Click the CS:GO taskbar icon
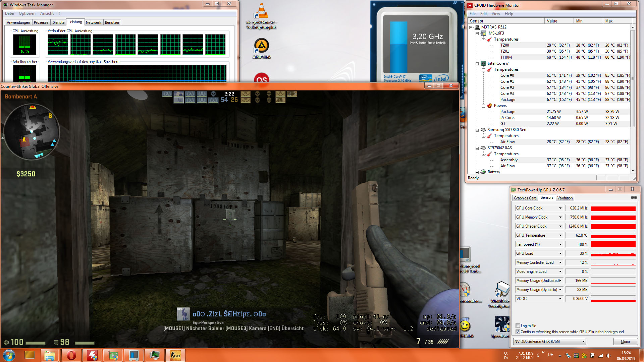 coord(175,355)
